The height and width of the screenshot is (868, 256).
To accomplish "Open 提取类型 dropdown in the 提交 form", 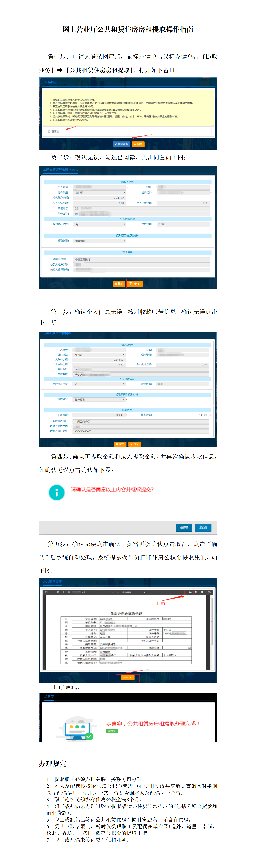I will tap(99, 400).
